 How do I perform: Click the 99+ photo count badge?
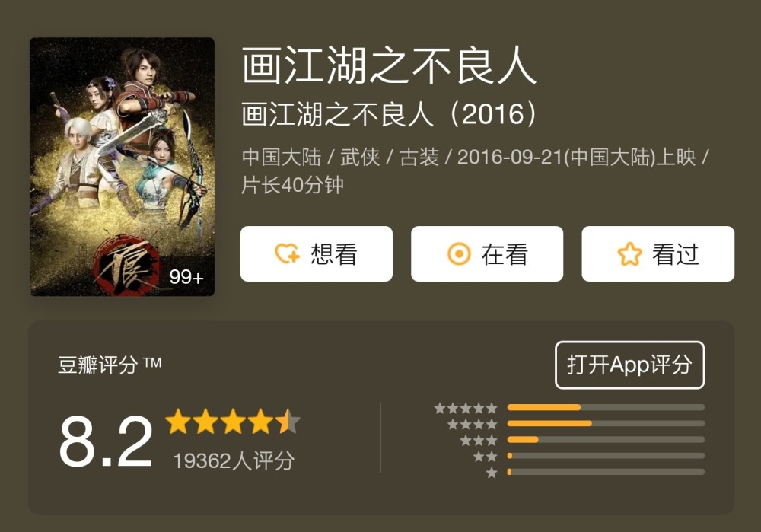[x=186, y=277]
